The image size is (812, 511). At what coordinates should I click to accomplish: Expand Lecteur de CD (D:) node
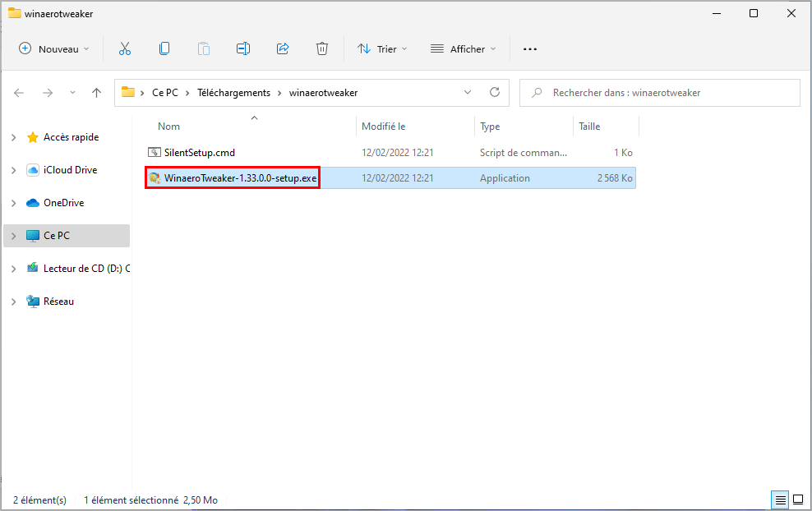point(14,269)
